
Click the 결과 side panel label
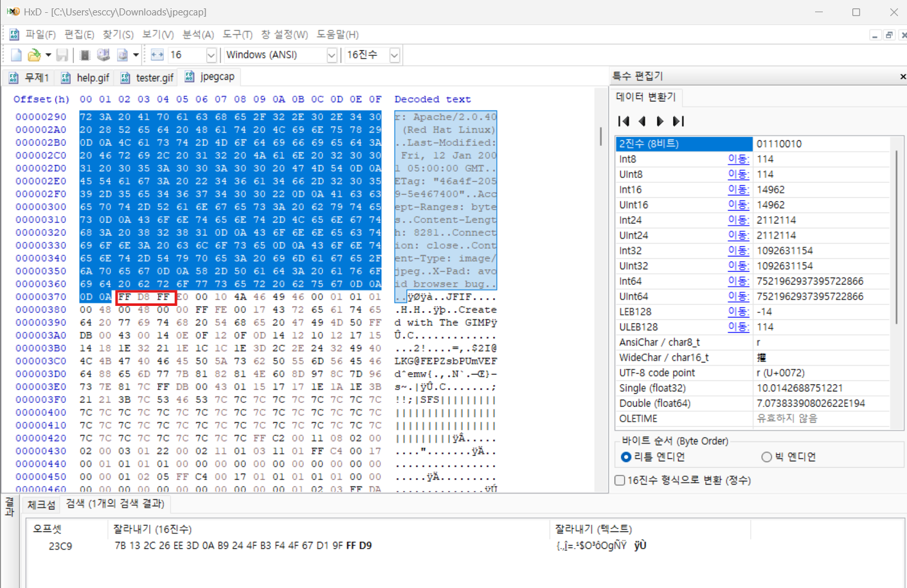(10, 506)
